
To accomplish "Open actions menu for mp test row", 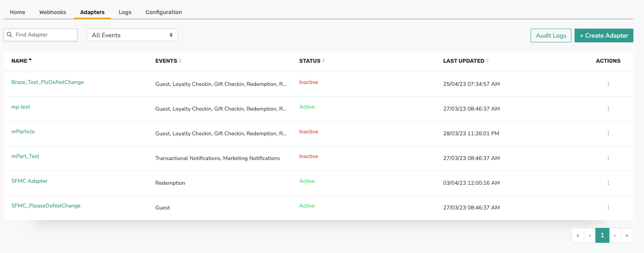I will pos(608,109).
